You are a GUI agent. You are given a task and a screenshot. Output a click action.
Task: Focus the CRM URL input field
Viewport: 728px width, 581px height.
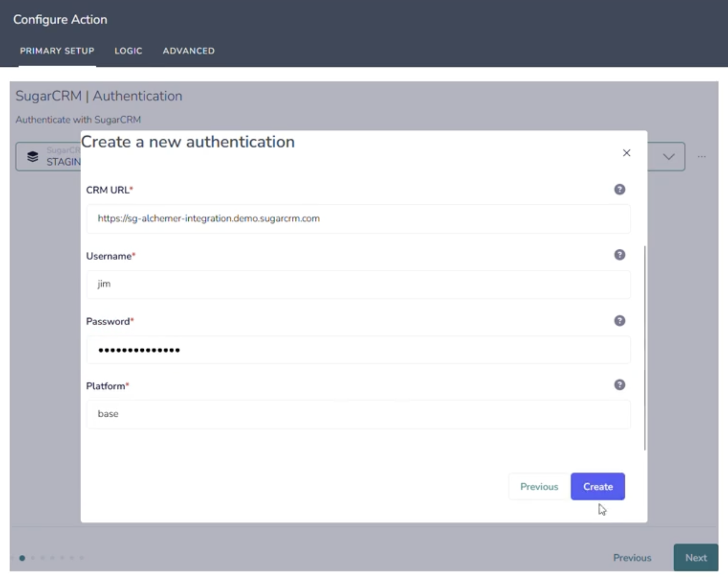pyautogui.click(x=358, y=219)
